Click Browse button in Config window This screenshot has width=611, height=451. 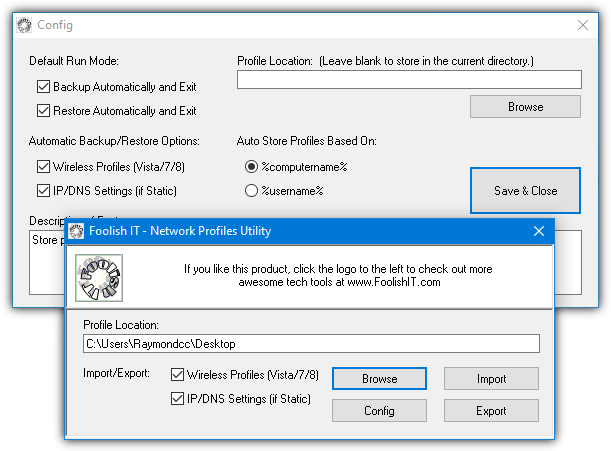coord(525,107)
